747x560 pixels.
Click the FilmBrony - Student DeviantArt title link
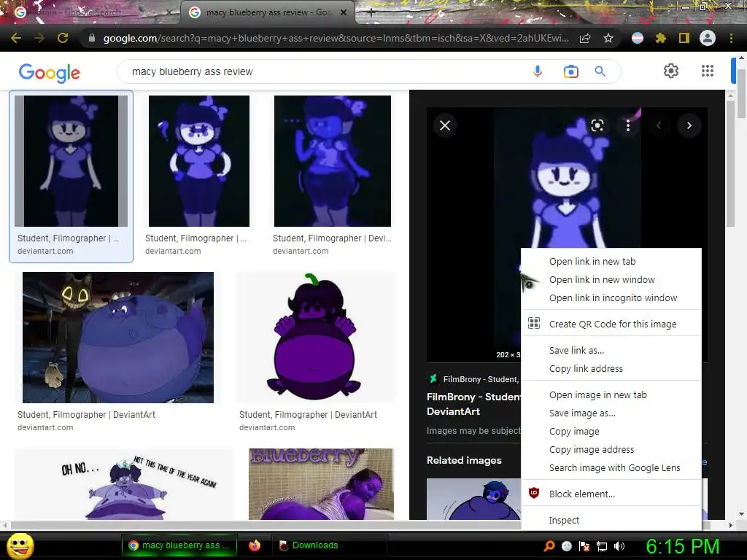pos(473,404)
